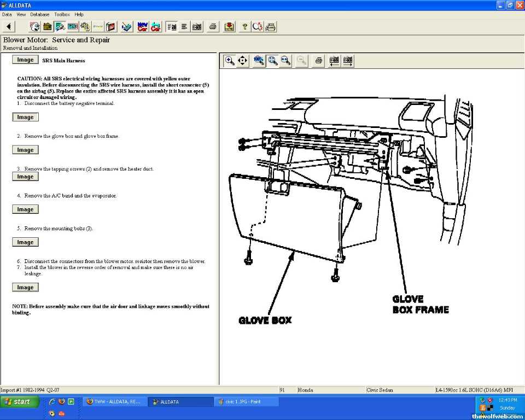Open the Windows Start menu
Screen dimensions: 525x420
pyautogui.click(x=20, y=402)
